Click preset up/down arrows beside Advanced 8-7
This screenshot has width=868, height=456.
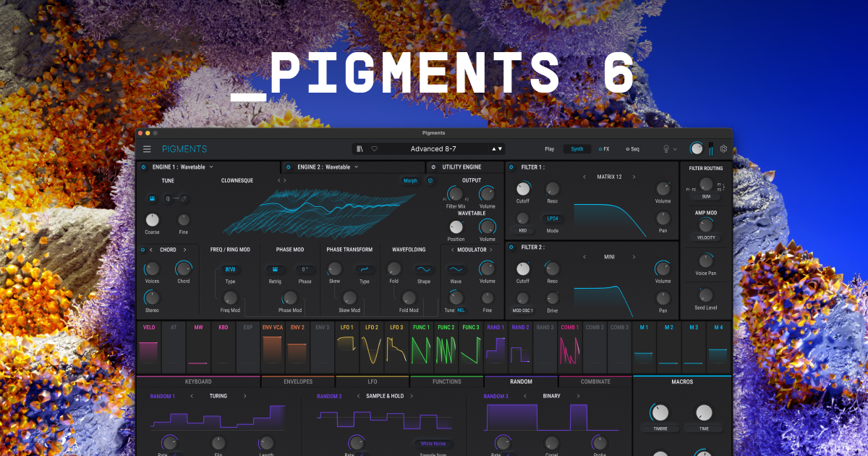point(497,148)
